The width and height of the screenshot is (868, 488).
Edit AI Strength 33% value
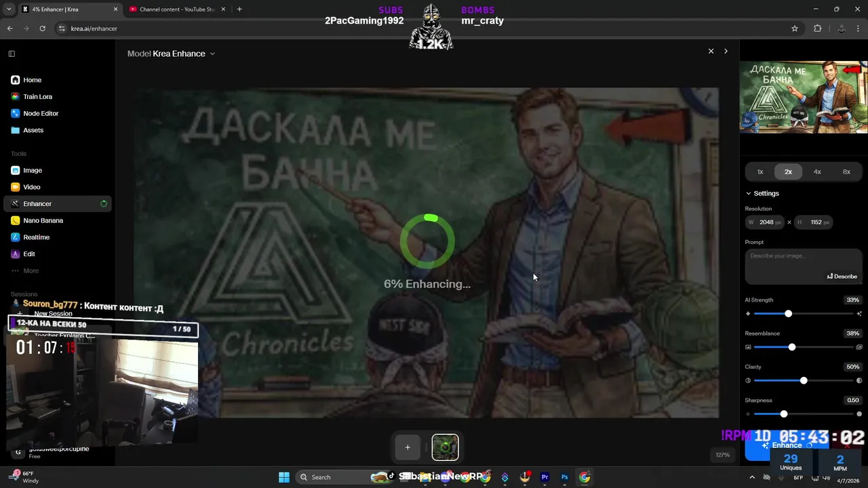pos(852,300)
